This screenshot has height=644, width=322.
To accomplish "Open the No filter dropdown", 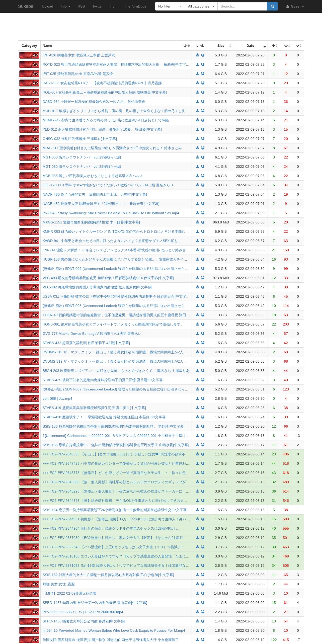I will coord(170,6).
